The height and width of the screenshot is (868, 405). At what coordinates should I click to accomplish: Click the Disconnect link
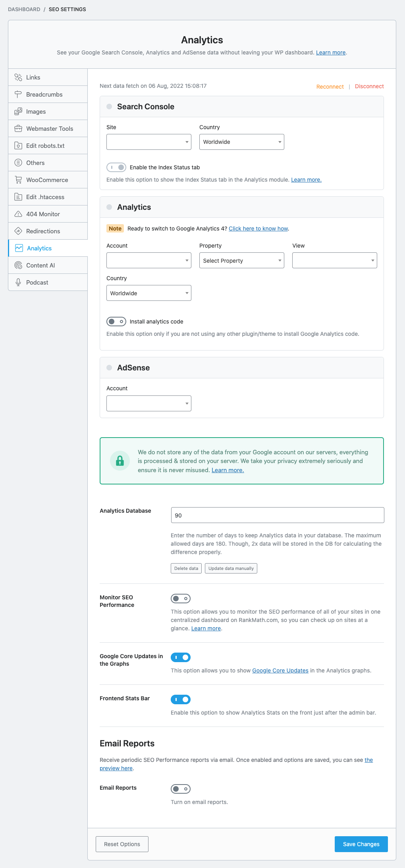click(369, 86)
